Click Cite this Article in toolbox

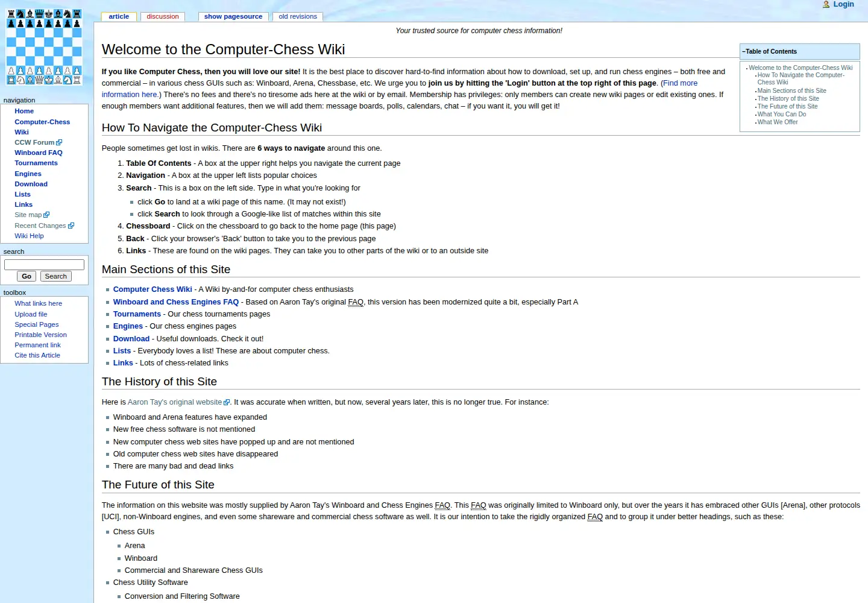37,356
